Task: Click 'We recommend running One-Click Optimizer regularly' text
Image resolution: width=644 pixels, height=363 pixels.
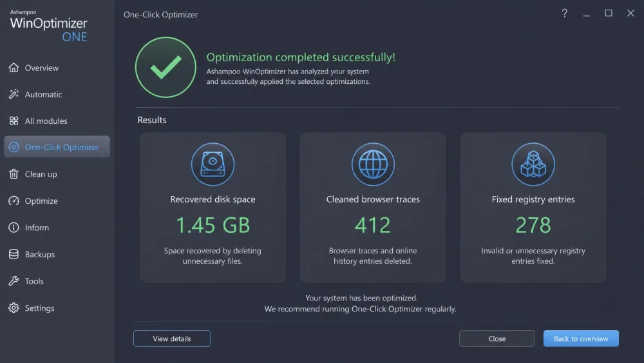Action: click(x=360, y=309)
